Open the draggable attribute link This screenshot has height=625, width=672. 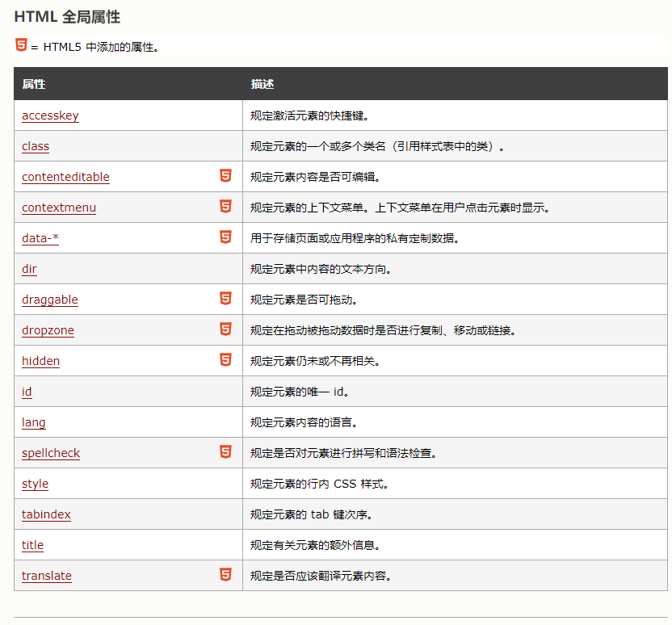click(x=50, y=300)
